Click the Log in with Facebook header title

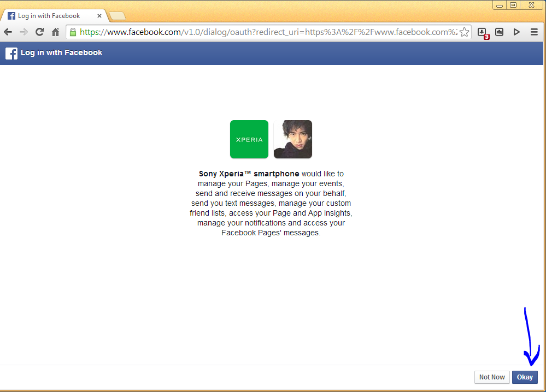[61, 52]
